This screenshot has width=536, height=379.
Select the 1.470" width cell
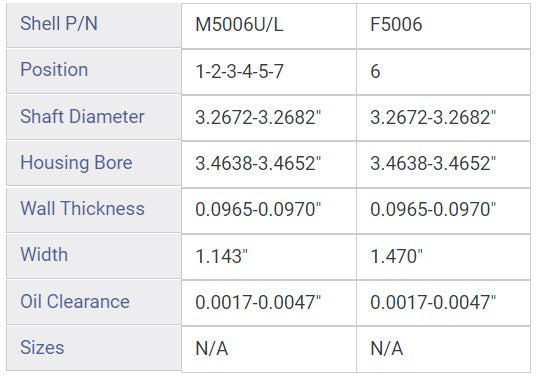pos(443,257)
